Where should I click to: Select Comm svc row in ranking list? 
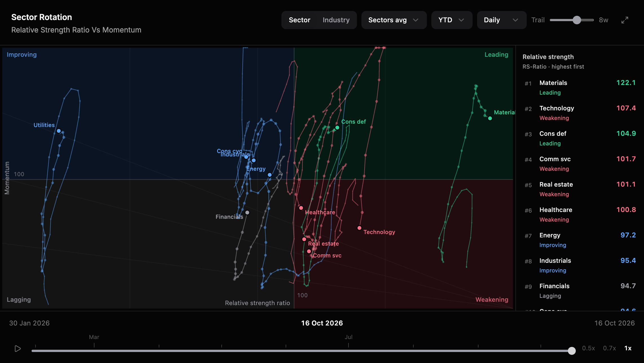point(580,164)
